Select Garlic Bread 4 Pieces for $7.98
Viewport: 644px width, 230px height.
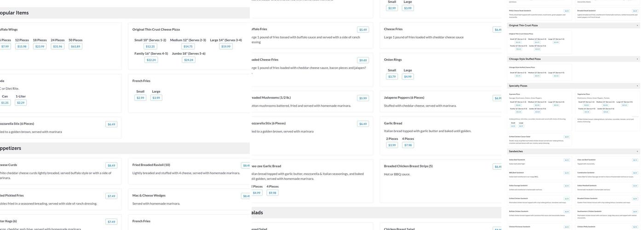click(408, 145)
